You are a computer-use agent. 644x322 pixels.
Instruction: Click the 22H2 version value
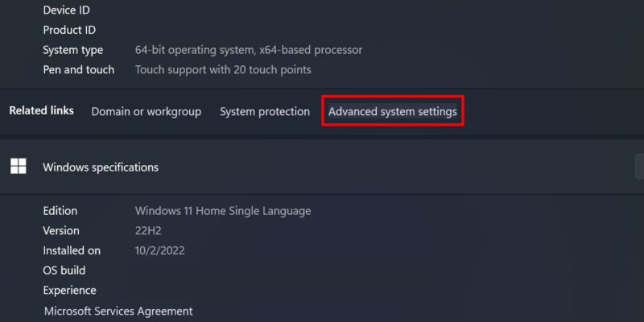[148, 231]
